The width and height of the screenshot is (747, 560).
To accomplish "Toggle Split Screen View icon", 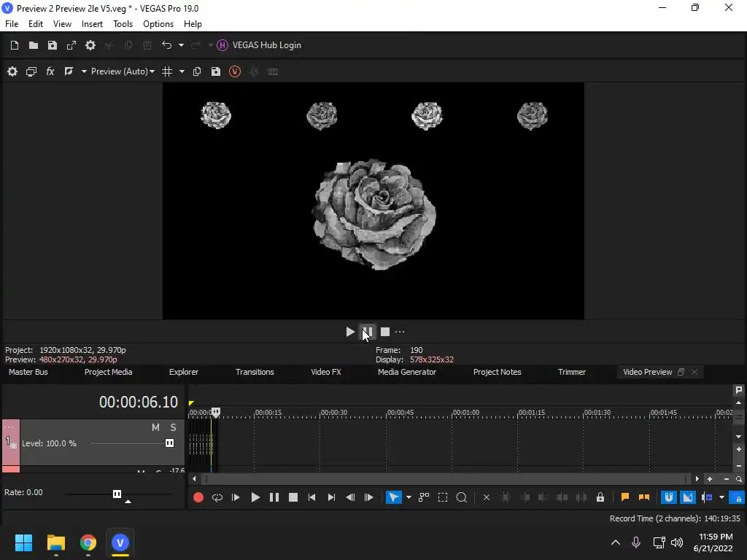I will [69, 71].
